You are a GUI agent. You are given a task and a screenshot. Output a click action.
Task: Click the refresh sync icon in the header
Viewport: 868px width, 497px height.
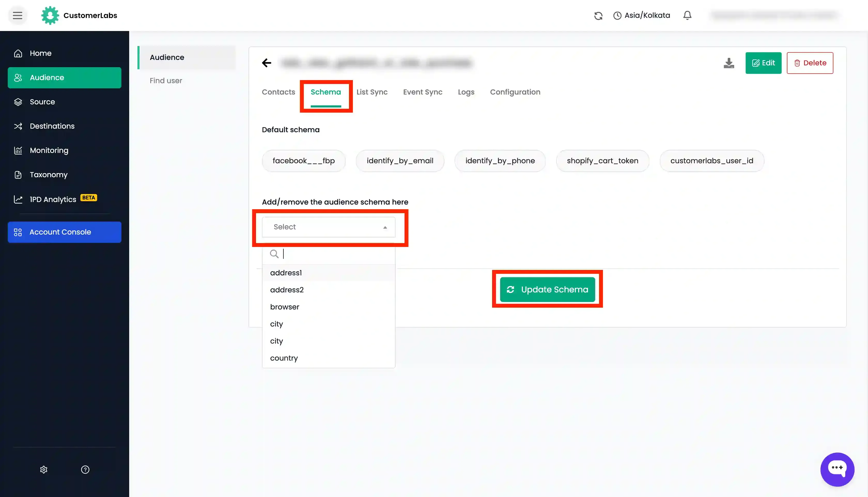[598, 16]
